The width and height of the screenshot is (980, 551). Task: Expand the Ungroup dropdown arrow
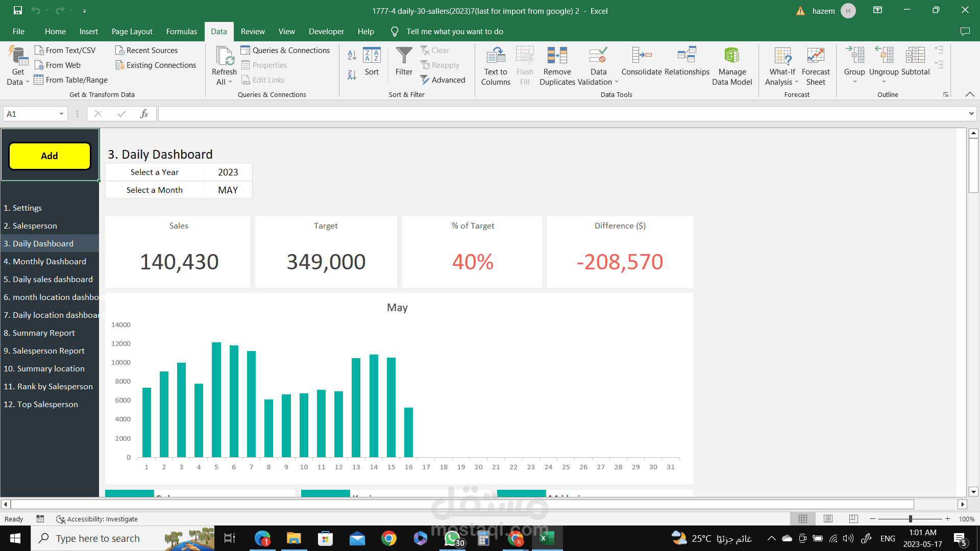[884, 82]
